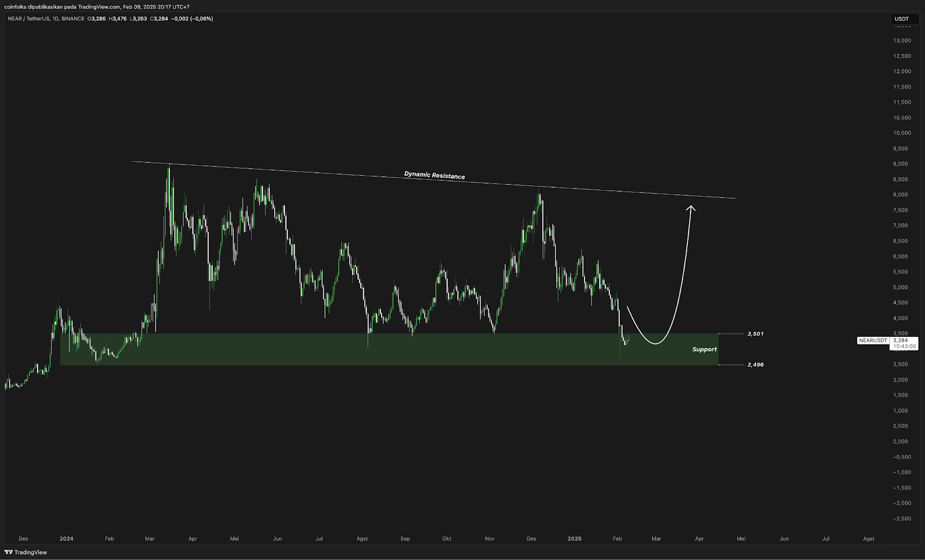Click the 3,284 current price tag
Screen dimensions: 925x560
coord(900,340)
